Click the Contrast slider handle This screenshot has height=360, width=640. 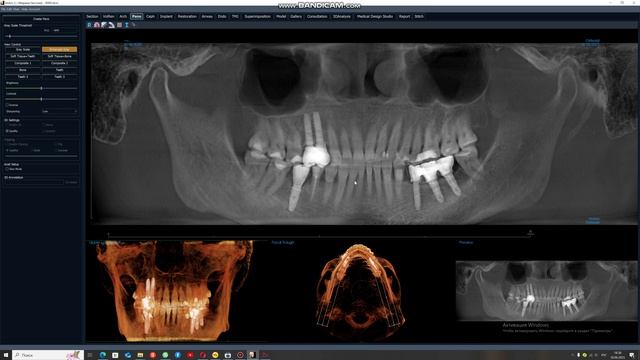pos(42,99)
